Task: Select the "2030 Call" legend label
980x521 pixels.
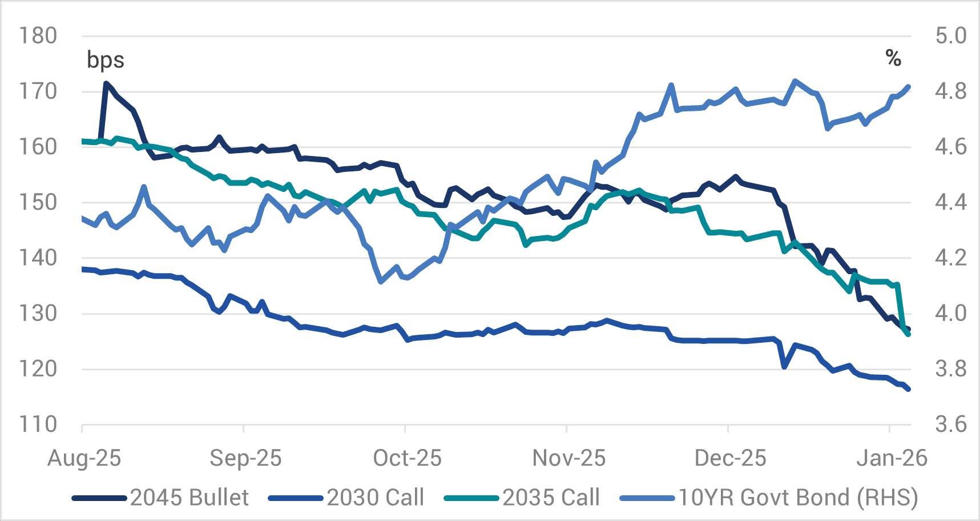Action: (x=376, y=498)
